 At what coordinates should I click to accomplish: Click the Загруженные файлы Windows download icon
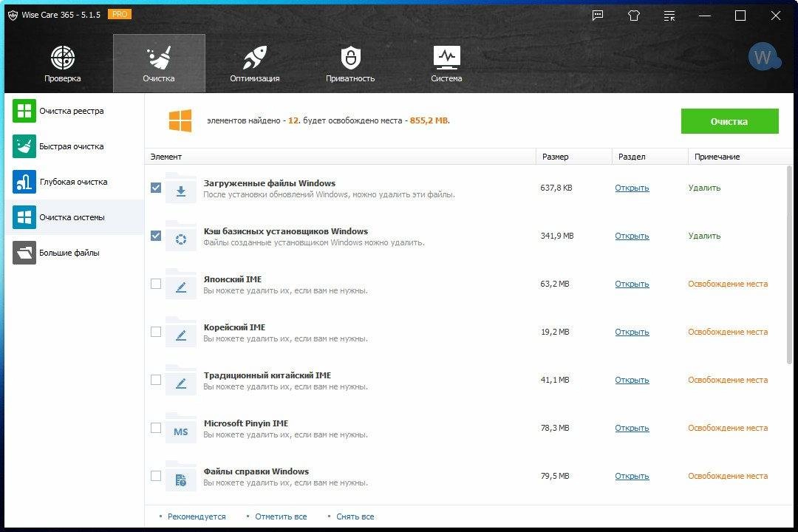click(181, 188)
